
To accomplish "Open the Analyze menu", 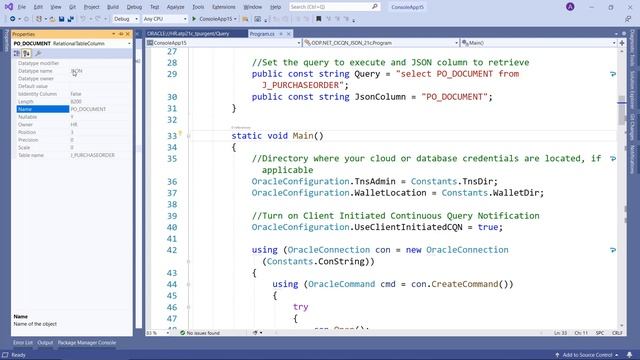I will (x=176, y=7).
